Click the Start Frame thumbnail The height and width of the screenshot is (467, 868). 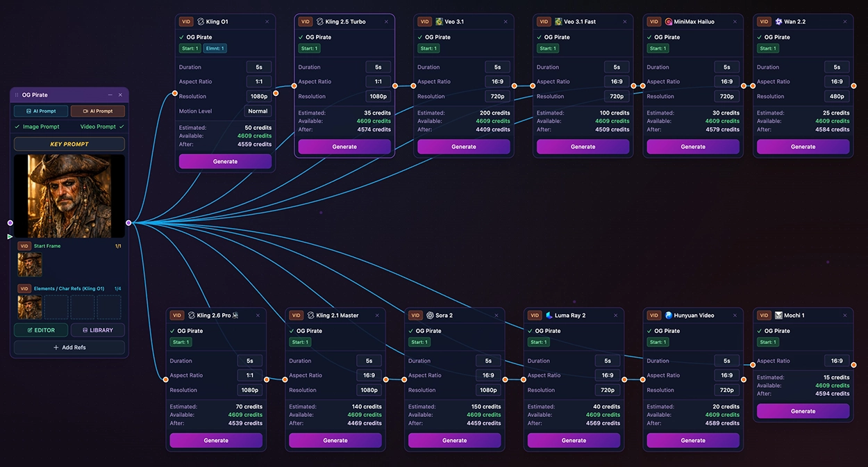pos(29,264)
